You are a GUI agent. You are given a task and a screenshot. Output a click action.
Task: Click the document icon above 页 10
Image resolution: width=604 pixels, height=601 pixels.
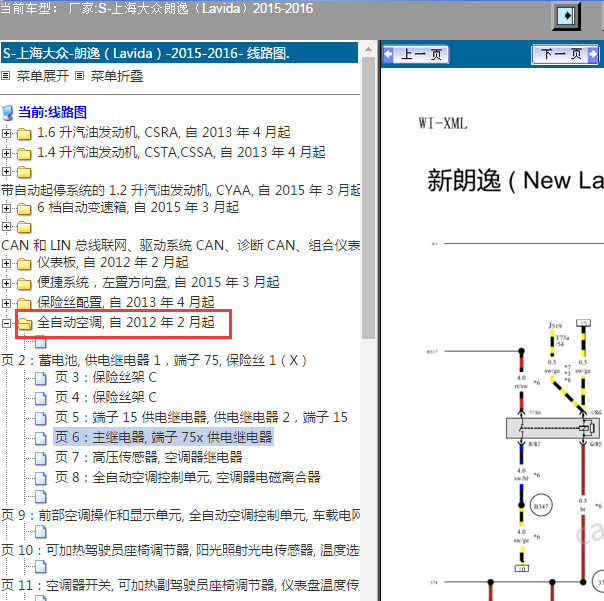tap(40, 532)
